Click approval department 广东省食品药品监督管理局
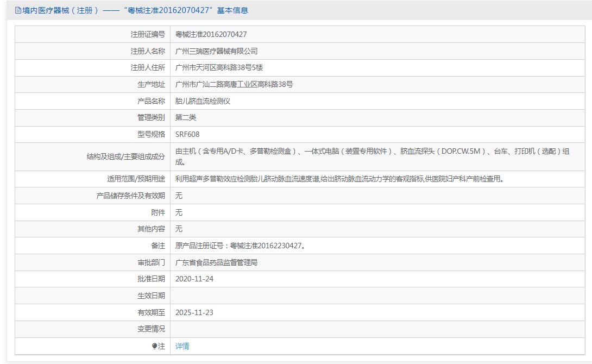Viewport: 592px width, 364px height. point(216,262)
